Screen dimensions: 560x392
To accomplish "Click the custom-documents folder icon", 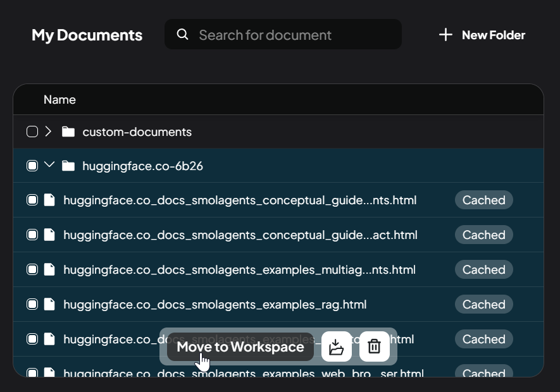I will click(x=68, y=132).
